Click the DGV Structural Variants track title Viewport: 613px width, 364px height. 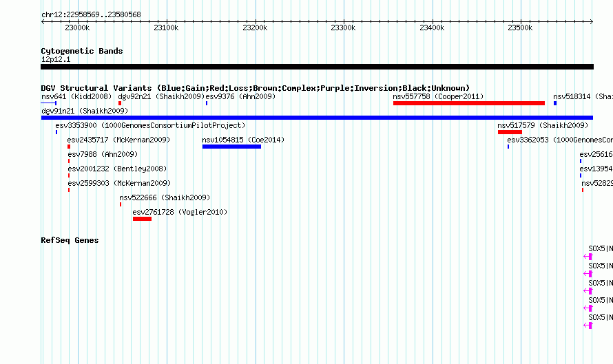coord(256,88)
